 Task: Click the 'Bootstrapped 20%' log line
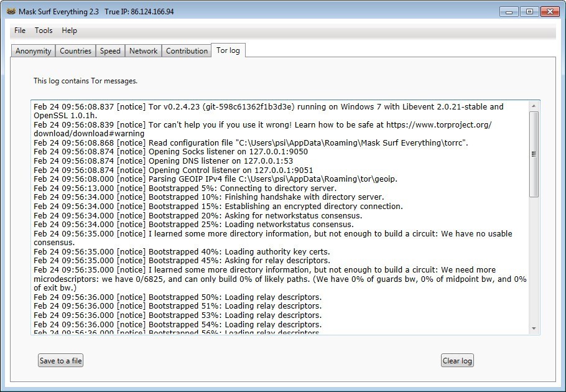[198, 215]
